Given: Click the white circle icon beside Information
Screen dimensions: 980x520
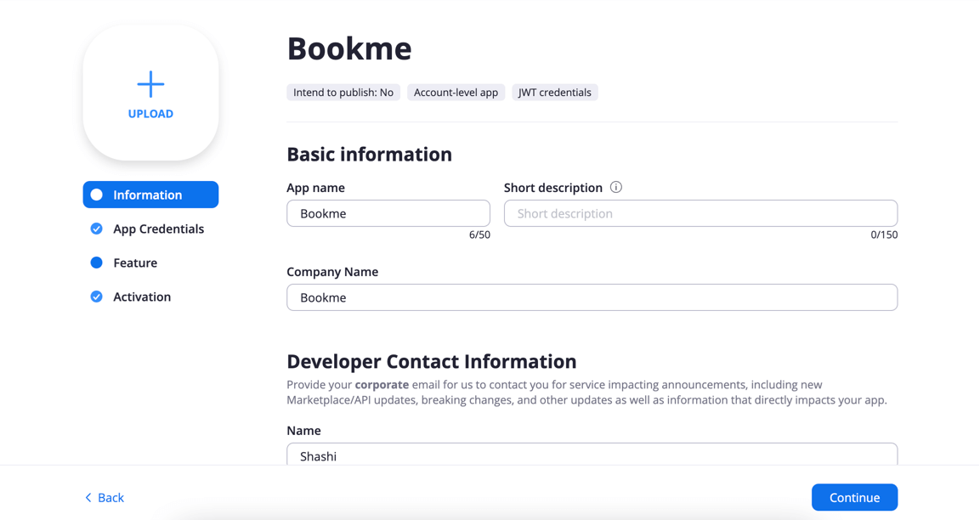Looking at the screenshot, I should 97,195.
